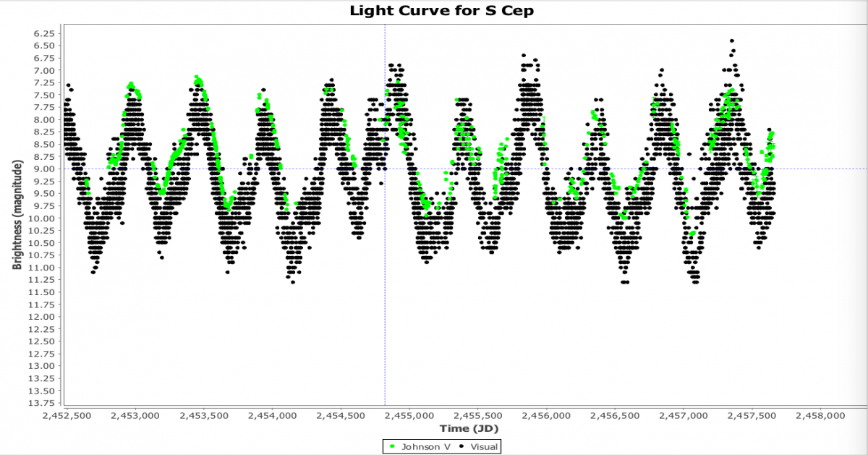868x455 pixels.
Task: Click the blue vertical dashed marker line
Action: tap(385, 289)
